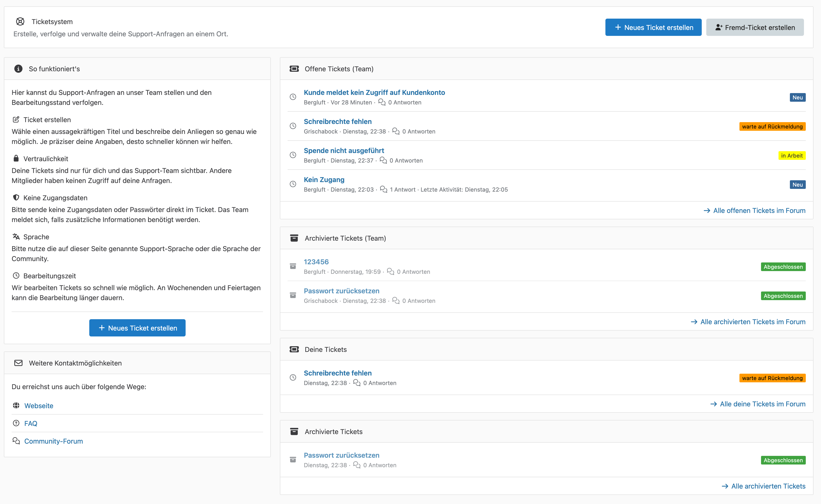Image resolution: width=821 pixels, height=504 pixels.
Task: Click the 'Vor 28 Minuten' timestamp text
Action: coord(351,102)
